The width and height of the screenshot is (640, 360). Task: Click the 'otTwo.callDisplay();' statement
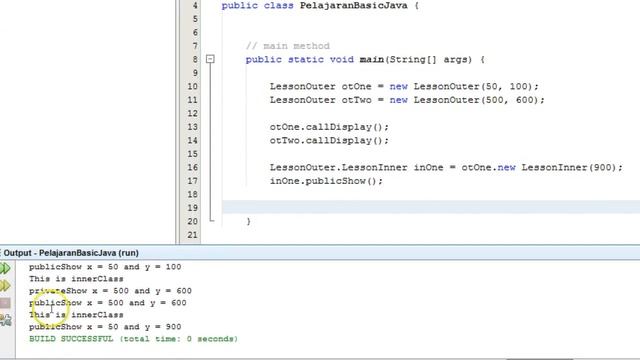coord(329,140)
